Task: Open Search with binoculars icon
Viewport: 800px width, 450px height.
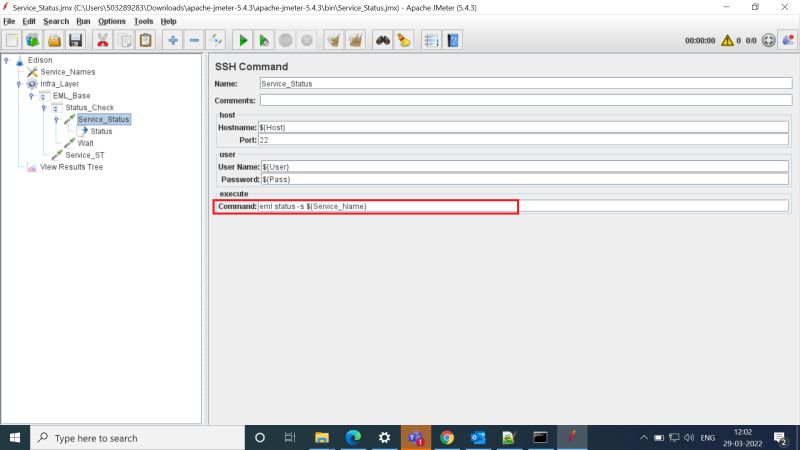Action: (x=383, y=40)
